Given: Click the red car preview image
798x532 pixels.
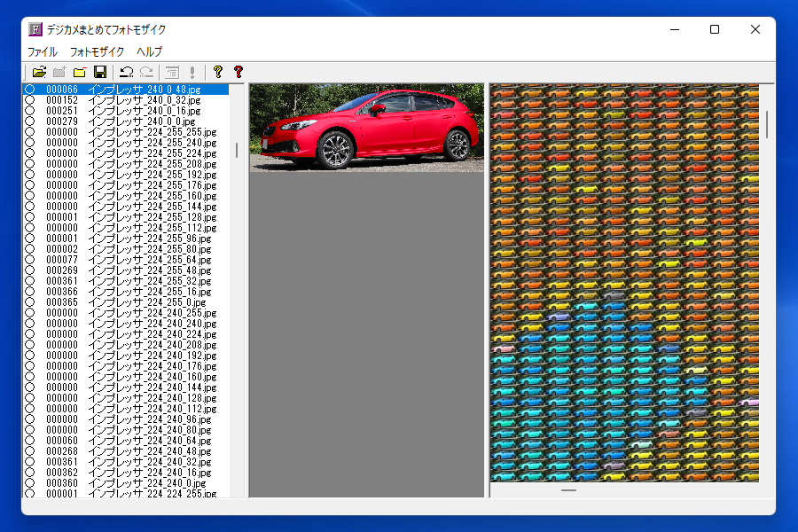Looking at the screenshot, I should coord(366,128).
